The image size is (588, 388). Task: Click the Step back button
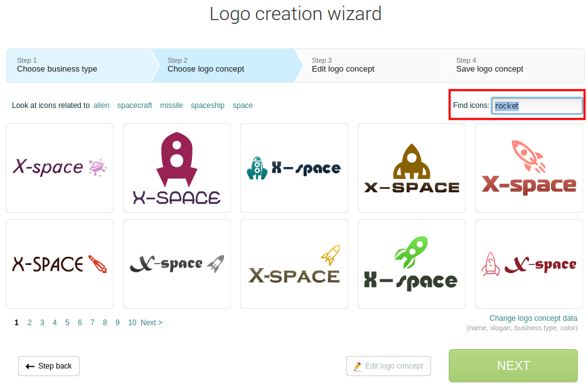49,366
